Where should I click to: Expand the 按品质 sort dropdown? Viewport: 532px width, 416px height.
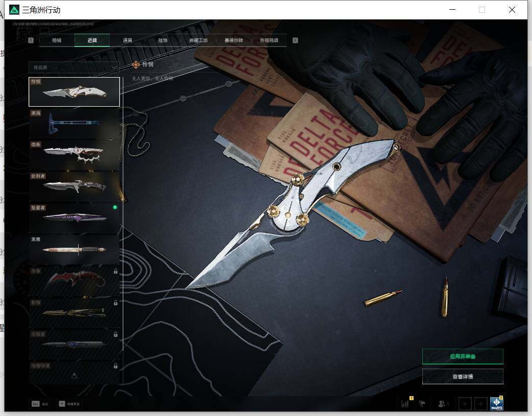(x=74, y=67)
